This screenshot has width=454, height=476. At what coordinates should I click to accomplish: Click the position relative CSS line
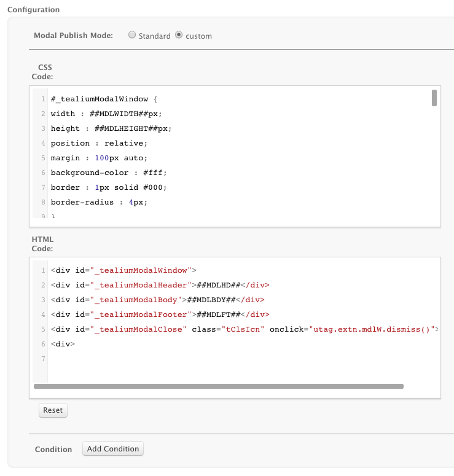click(99, 143)
